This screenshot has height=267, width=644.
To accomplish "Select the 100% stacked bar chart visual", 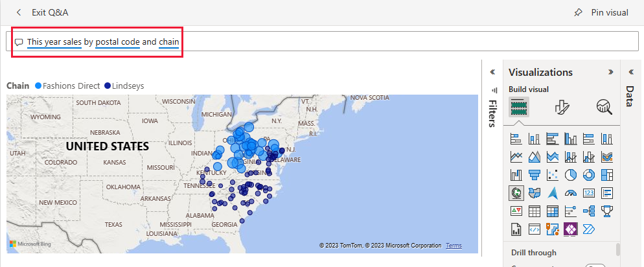I will click(588, 139).
